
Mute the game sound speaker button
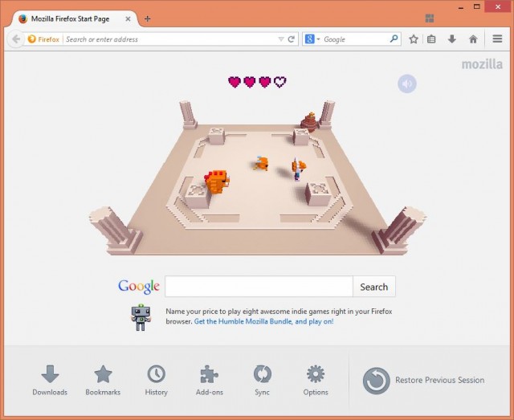coord(407,84)
